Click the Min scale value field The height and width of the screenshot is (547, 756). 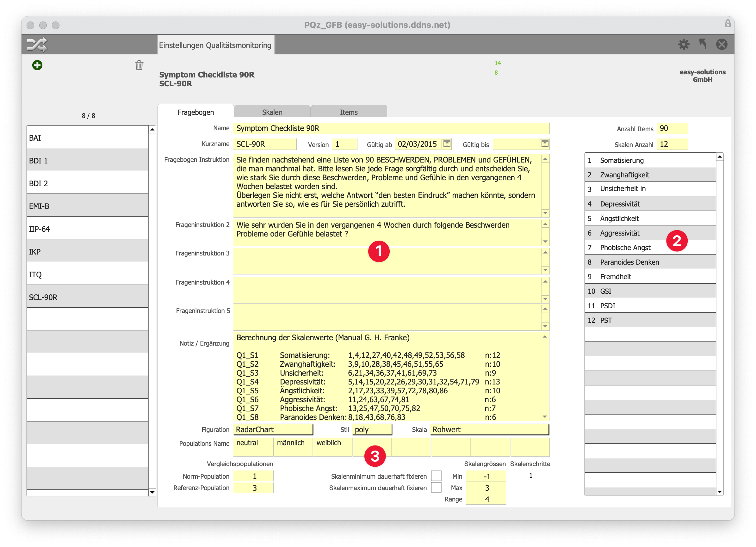[486, 476]
